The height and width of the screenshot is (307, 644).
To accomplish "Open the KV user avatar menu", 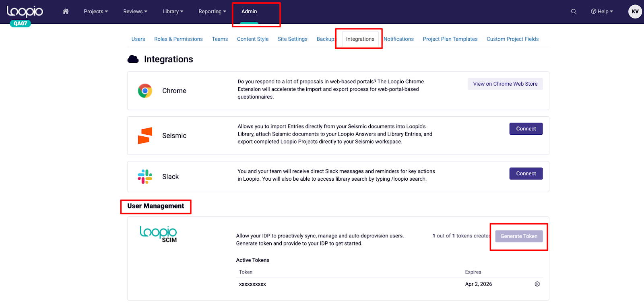I will click(635, 12).
